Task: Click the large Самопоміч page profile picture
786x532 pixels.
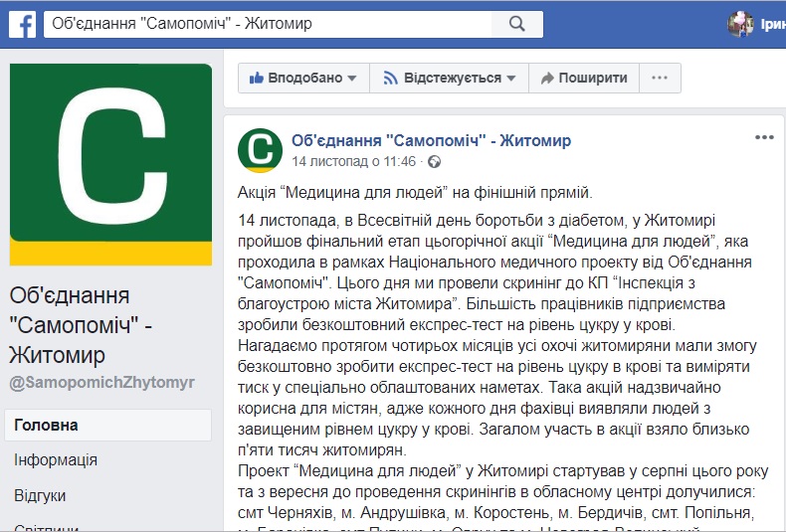Action: tap(110, 164)
